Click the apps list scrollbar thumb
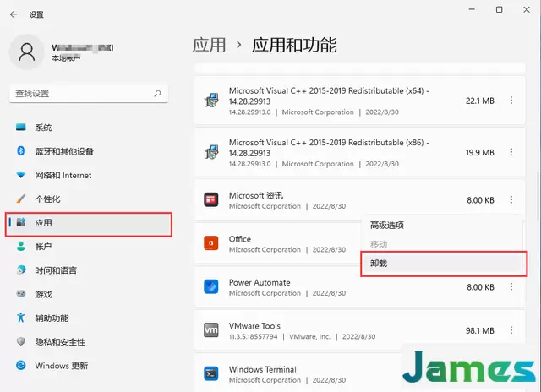 click(538, 195)
